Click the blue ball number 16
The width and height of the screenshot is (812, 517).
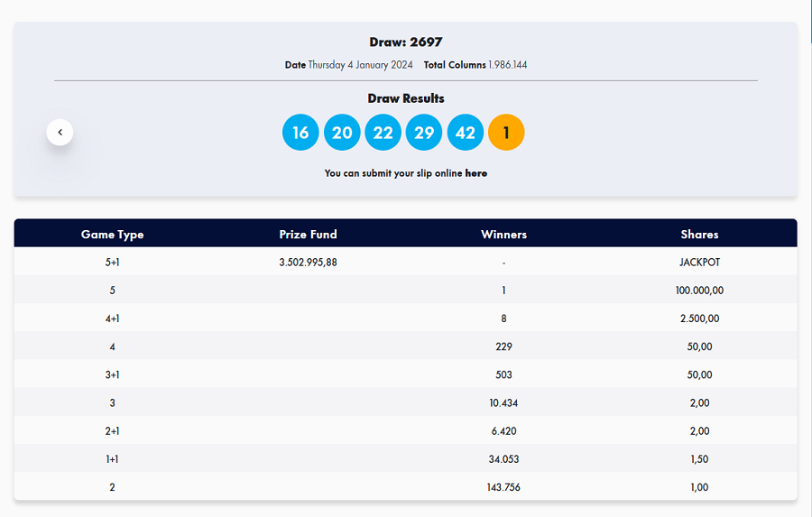(x=300, y=132)
